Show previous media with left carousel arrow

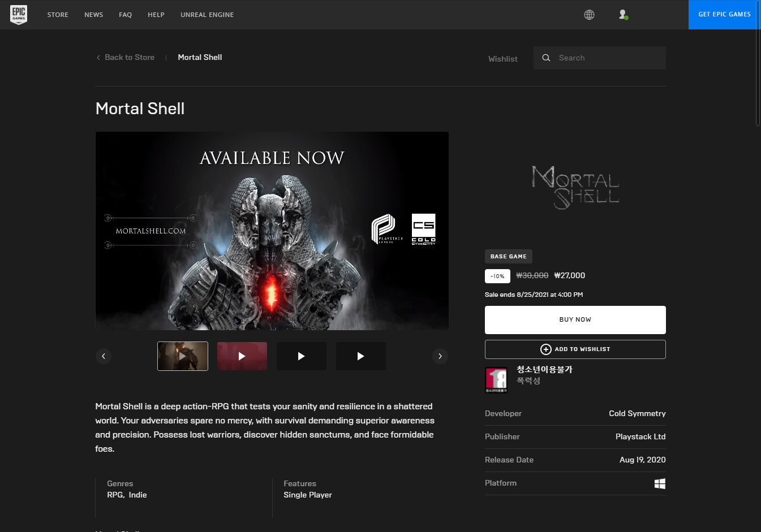click(x=103, y=356)
